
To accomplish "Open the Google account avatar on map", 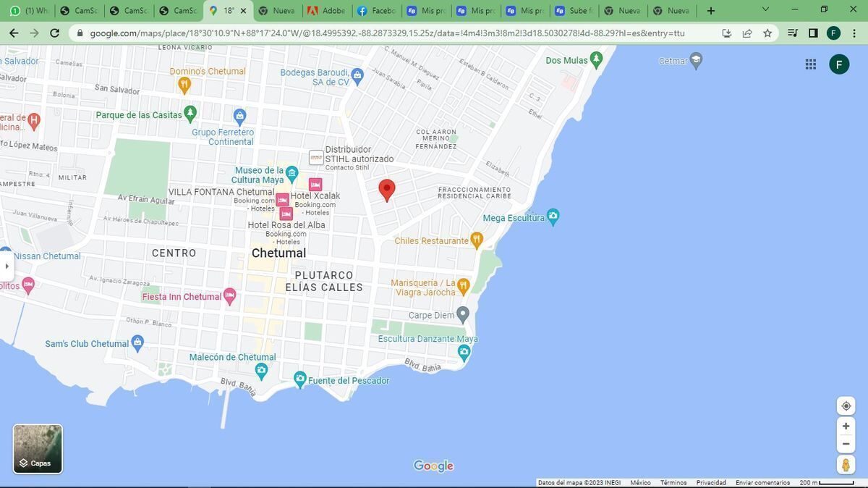I will pyautogui.click(x=839, y=64).
